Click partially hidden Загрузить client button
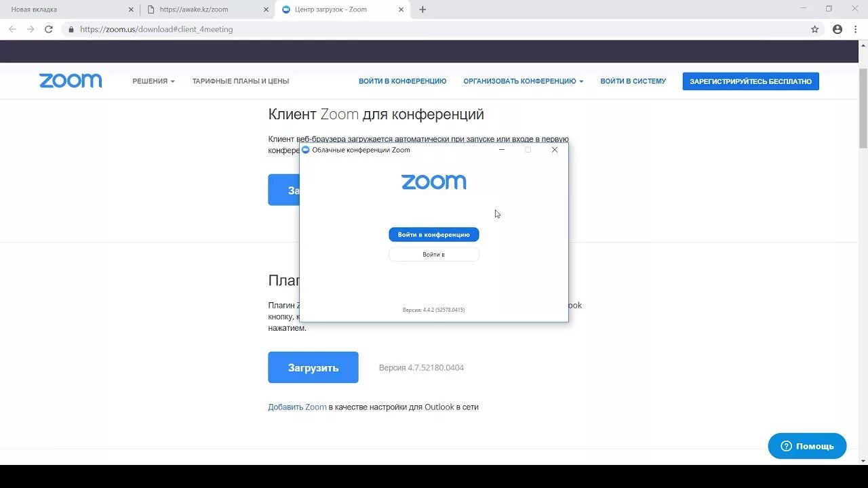This screenshot has height=488, width=868. click(x=284, y=190)
